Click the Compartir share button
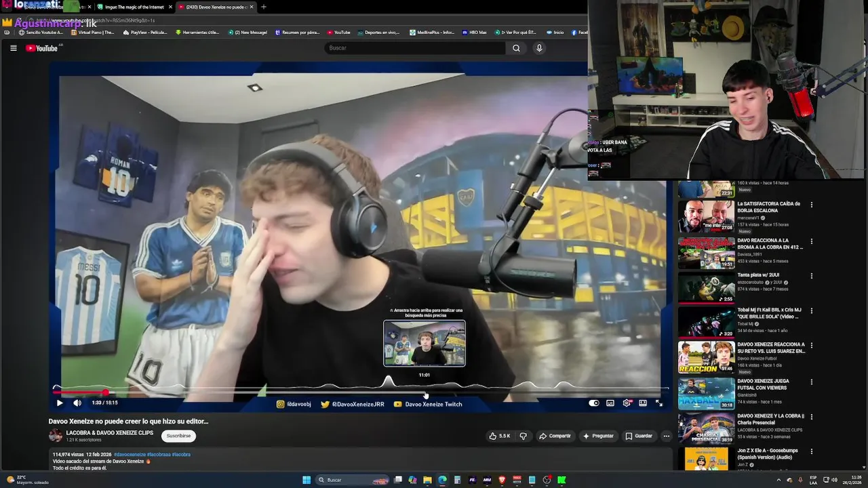868x488 pixels. (555, 436)
